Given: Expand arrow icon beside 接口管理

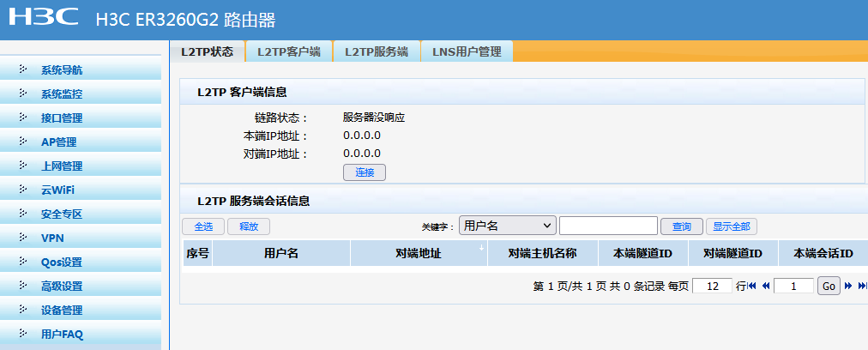Looking at the screenshot, I should point(22,117).
